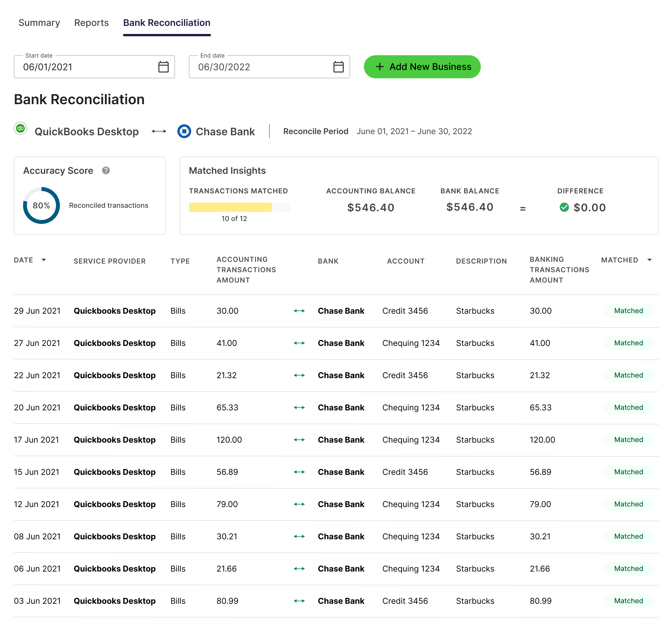Click the Matched badge for 08 Jun 2021
This screenshot has height=636, width=672.
[629, 536]
